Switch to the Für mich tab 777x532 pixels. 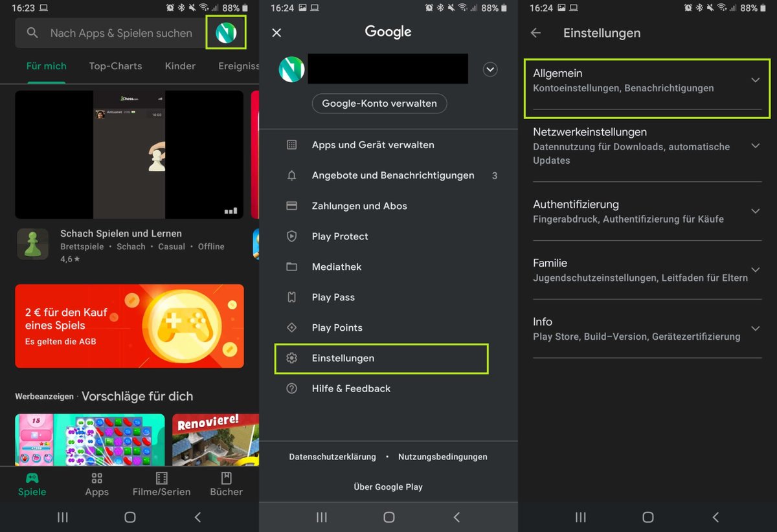46,66
